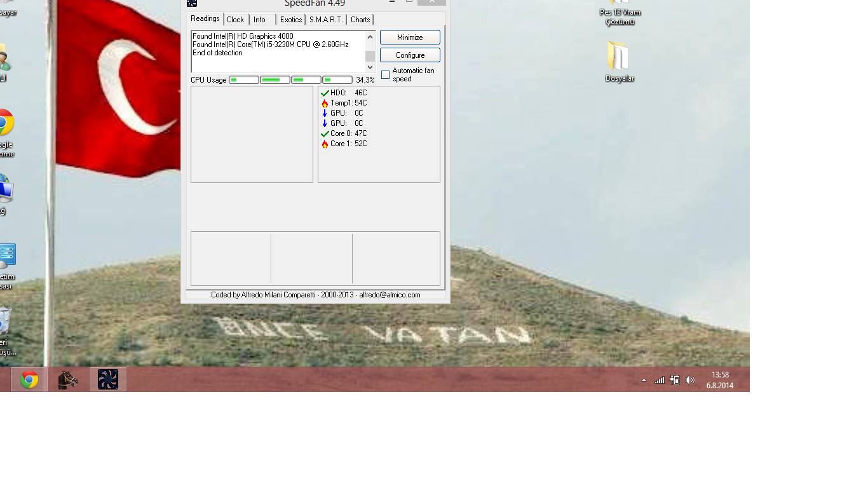This screenshot has height=488, width=868.
Task: Open the S.M.A.R.T. tab
Action: pyautogui.click(x=326, y=20)
